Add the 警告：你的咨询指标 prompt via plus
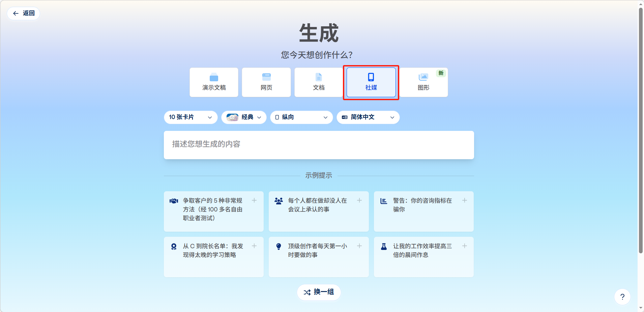The width and height of the screenshot is (644, 312). (464, 200)
